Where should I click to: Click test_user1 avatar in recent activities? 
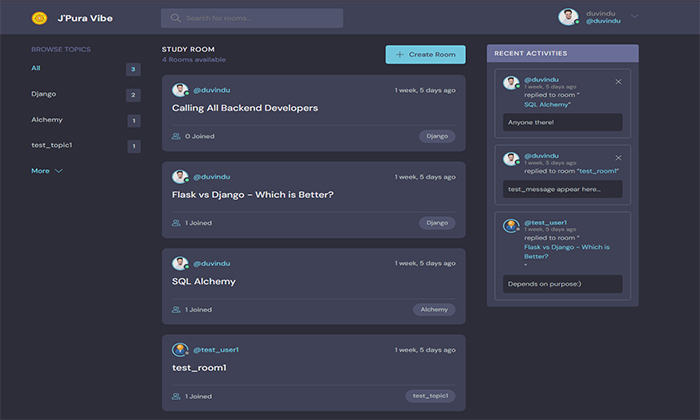coord(511,226)
